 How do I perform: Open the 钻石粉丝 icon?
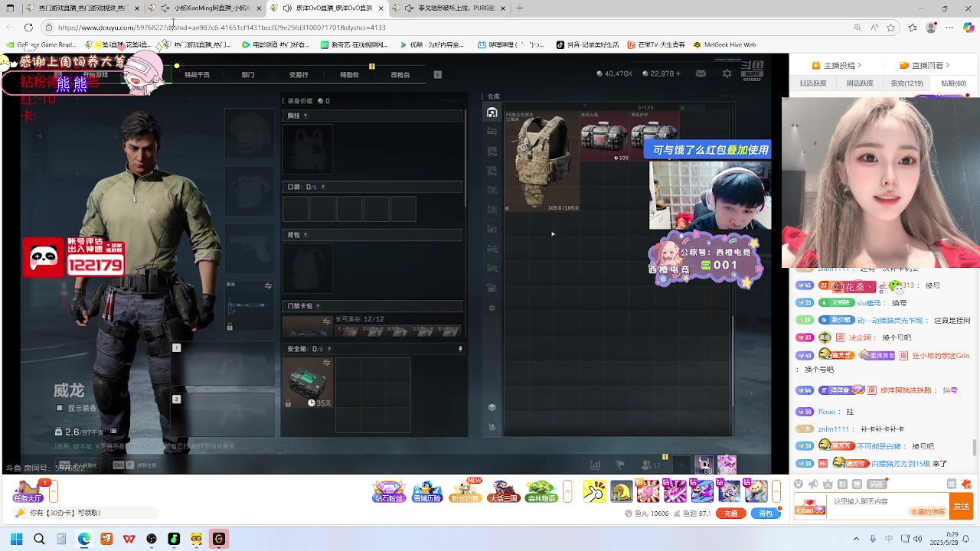pyautogui.click(x=389, y=491)
